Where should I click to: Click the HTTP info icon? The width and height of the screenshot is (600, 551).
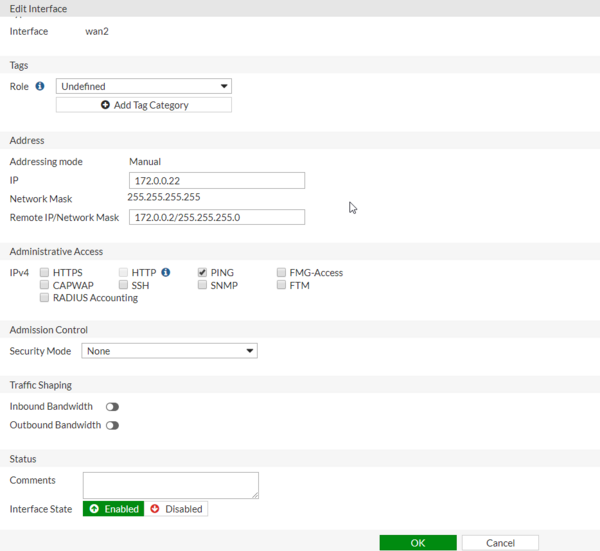click(166, 272)
